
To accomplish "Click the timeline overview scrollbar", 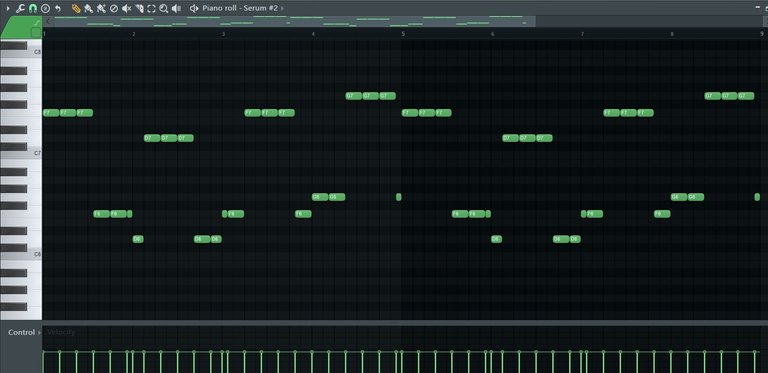I will 289,21.
